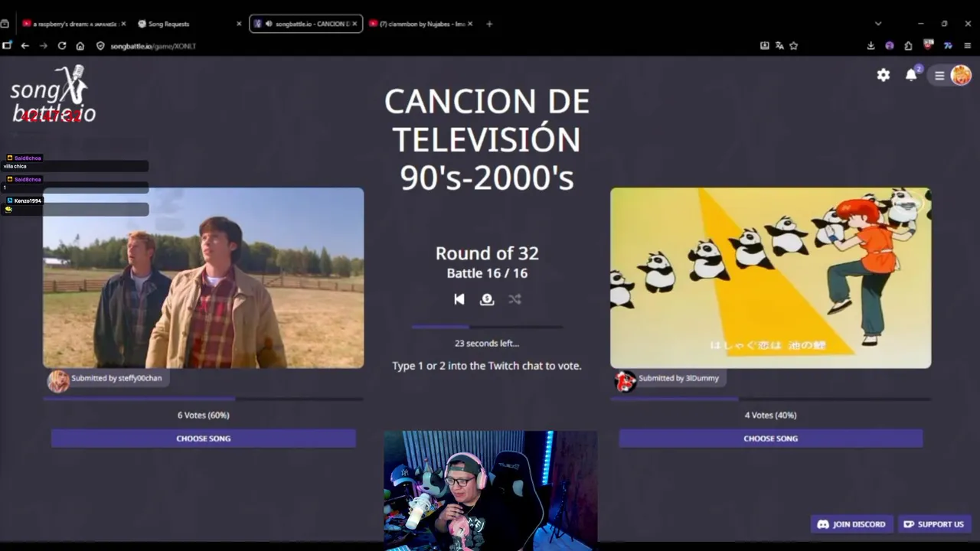Click the site security shield icon
980x551 pixels.
100,46
